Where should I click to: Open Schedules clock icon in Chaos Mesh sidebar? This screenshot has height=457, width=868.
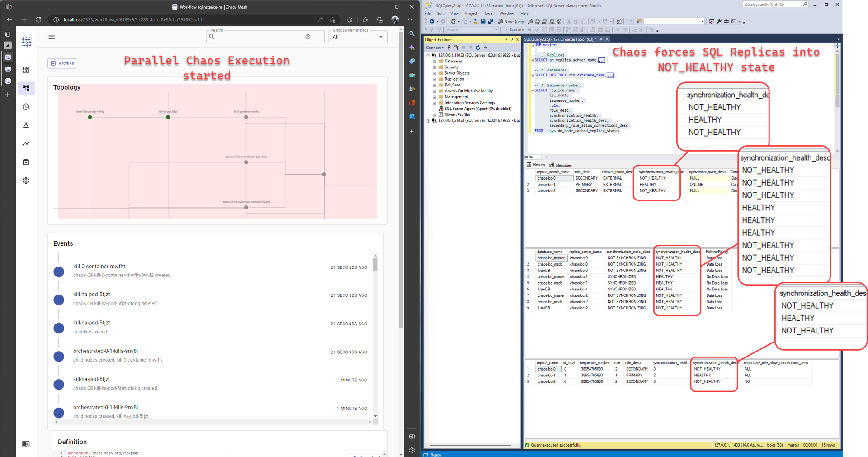[26, 107]
